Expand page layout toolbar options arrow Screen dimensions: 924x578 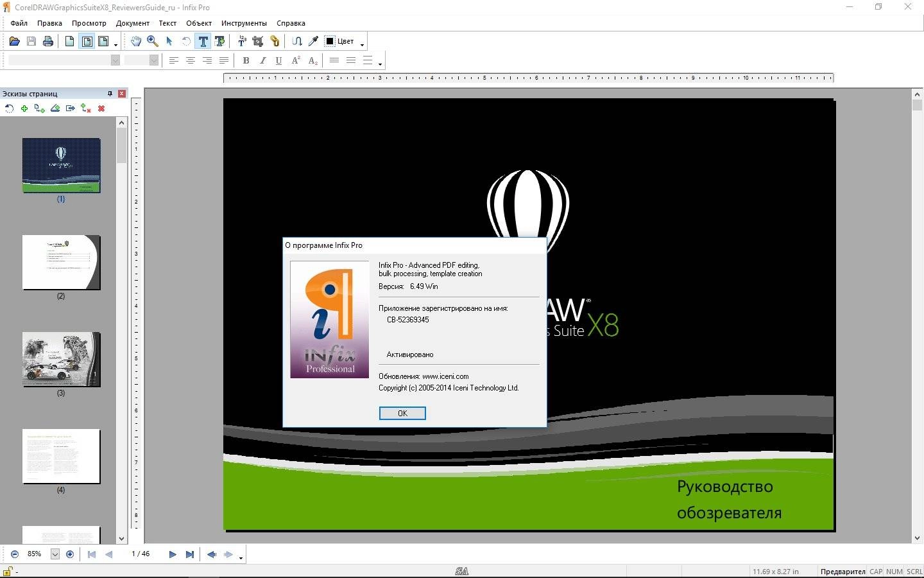[116, 44]
